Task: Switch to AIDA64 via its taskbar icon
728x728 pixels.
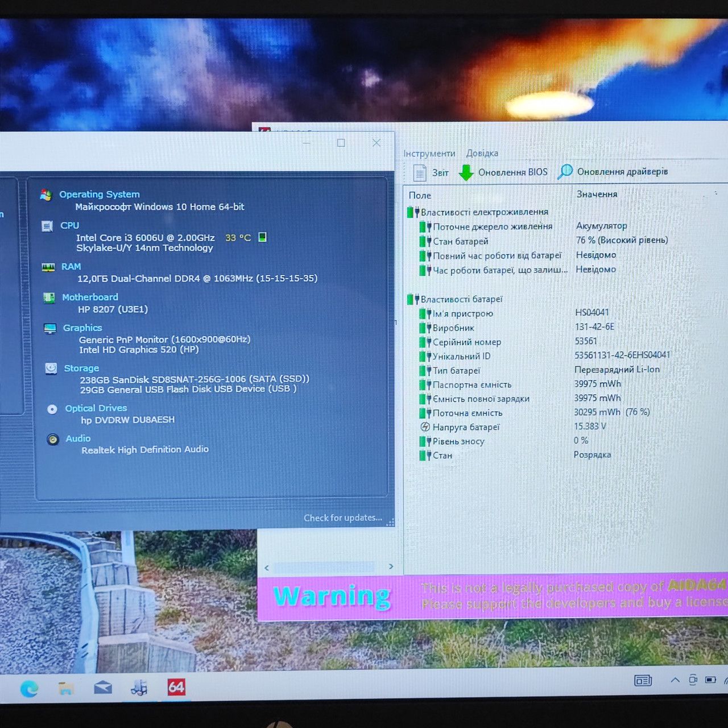Action: [176, 687]
